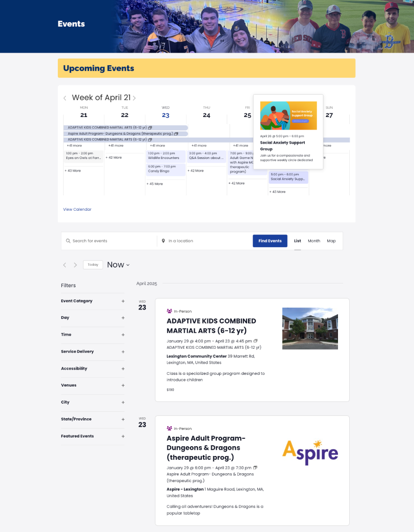The height and width of the screenshot is (532, 414).
Task: Expand the Event Category filter
Action: [x=123, y=301]
